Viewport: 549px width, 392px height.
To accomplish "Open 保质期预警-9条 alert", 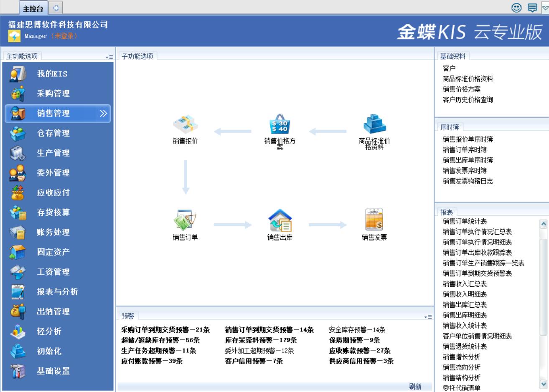I will pyautogui.click(x=355, y=340).
